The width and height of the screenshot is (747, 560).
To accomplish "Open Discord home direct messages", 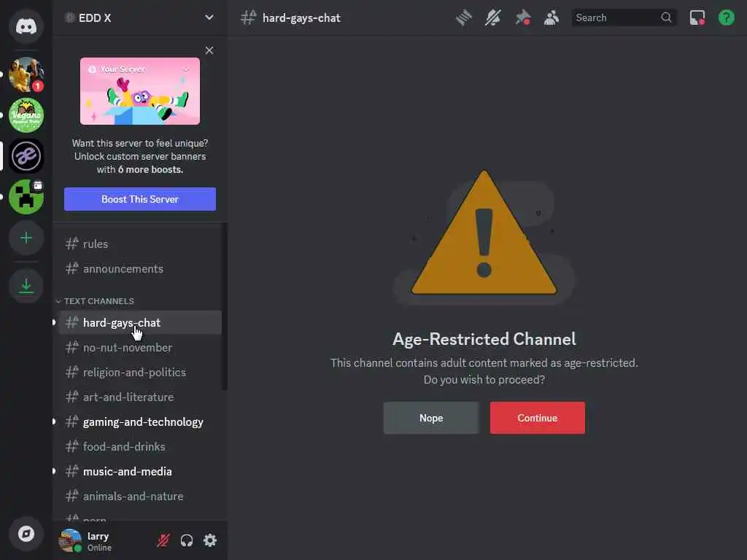I will 26,26.
